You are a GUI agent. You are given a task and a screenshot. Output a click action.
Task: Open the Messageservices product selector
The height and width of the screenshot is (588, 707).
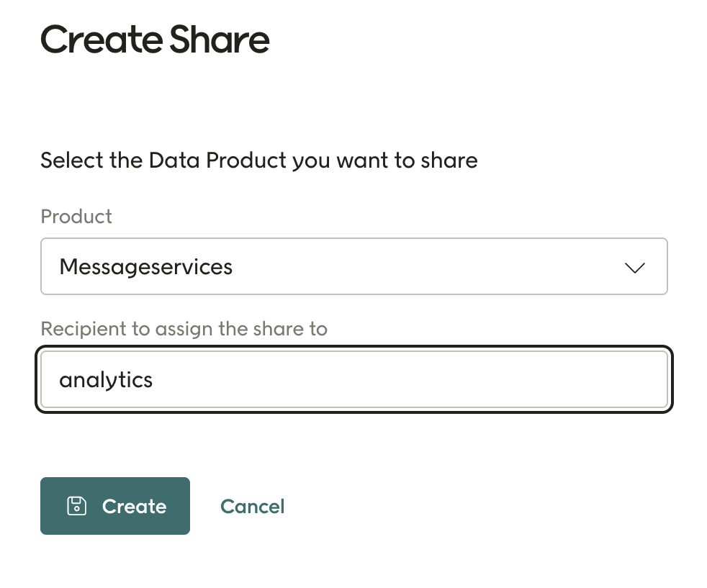click(353, 267)
